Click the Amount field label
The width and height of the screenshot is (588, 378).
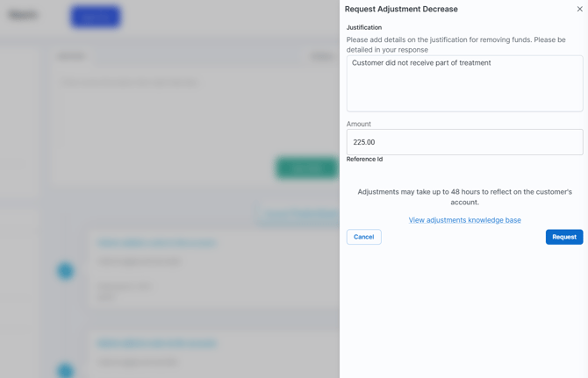tap(358, 124)
